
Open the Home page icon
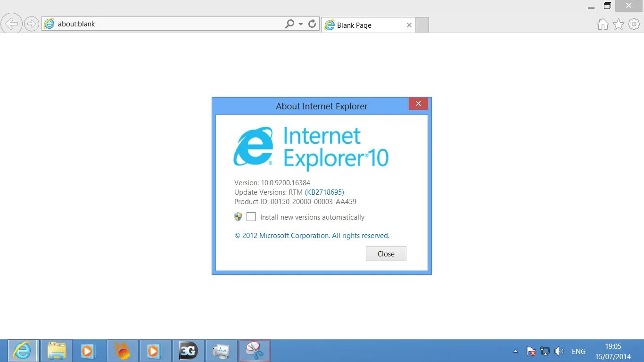pos(603,24)
